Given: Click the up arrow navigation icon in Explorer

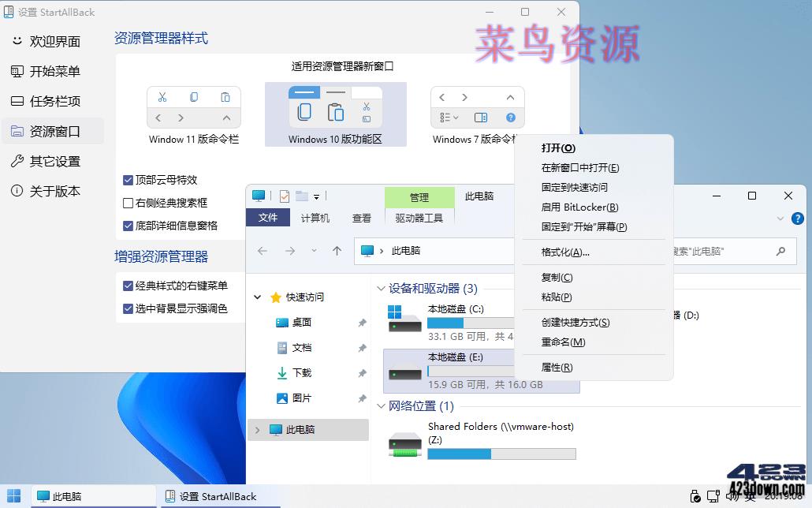Looking at the screenshot, I should coord(337,252).
